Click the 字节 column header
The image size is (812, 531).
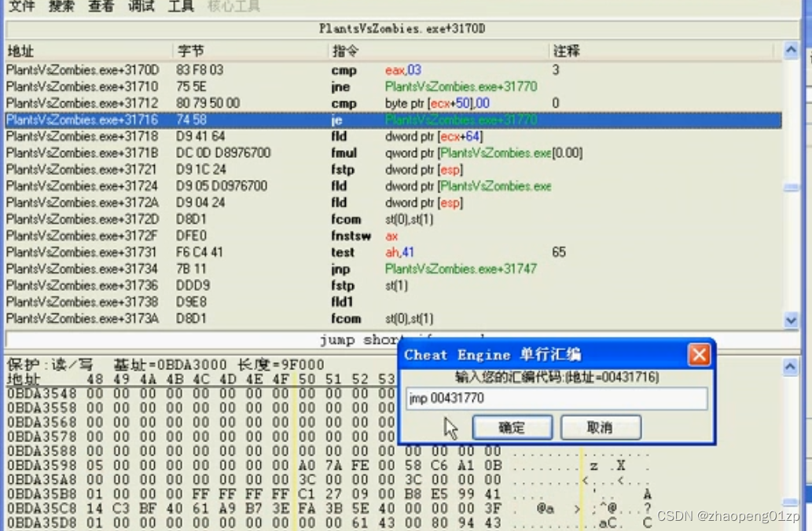[x=190, y=51]
